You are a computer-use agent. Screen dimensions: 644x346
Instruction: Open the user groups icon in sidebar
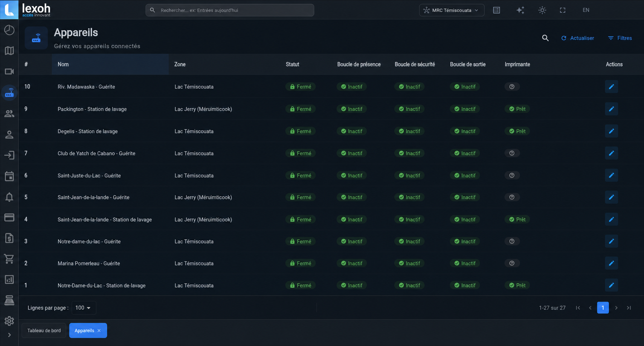pos(9,114)
